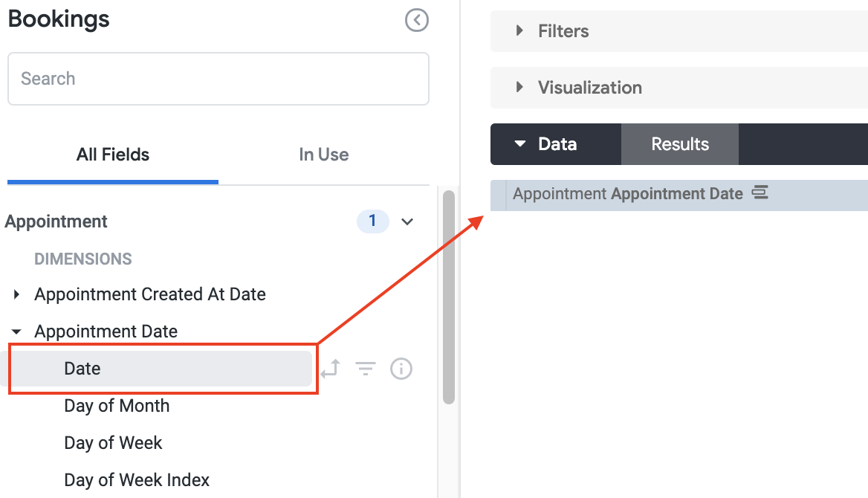Collapse the Appointment Date dimension group
Screen dimensions: 868x498
(x=16, y=332)
